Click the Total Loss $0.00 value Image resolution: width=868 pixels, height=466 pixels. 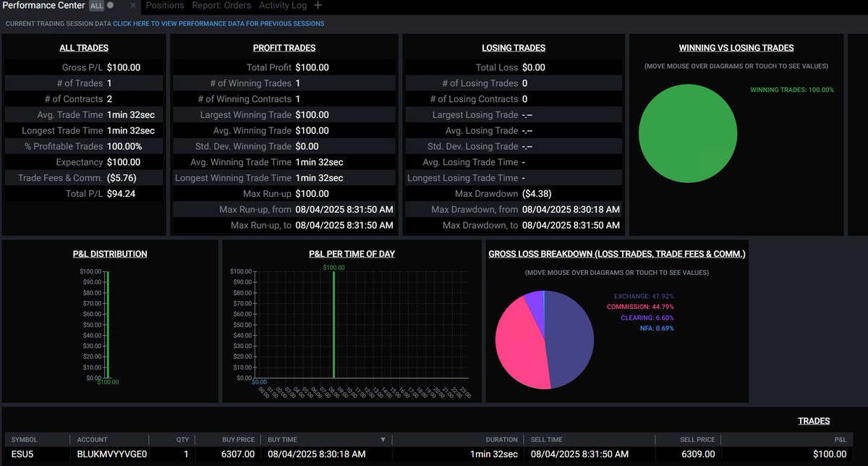point(534,67)
